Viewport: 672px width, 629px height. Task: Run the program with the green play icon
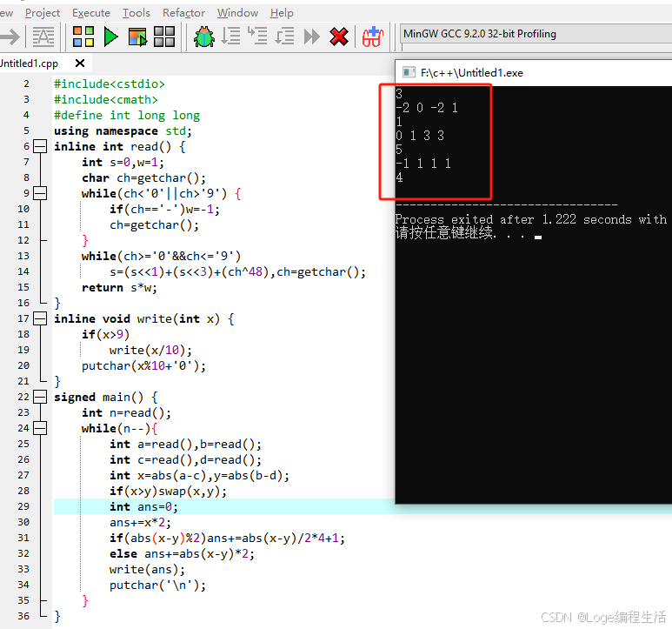(111, 37)
